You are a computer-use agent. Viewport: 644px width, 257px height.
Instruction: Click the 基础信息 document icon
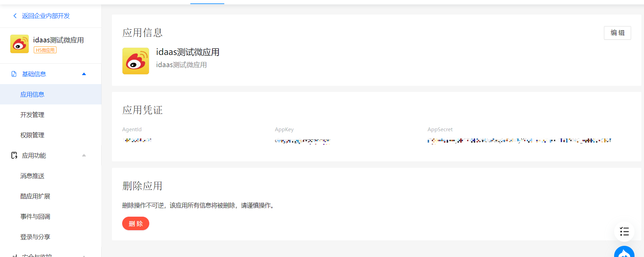[14, 74]
